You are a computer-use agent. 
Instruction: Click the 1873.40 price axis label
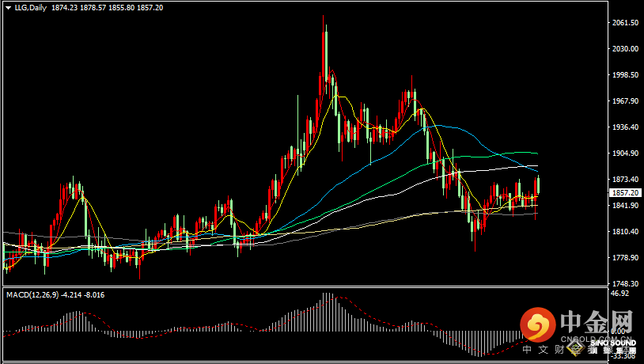(625, 180)
